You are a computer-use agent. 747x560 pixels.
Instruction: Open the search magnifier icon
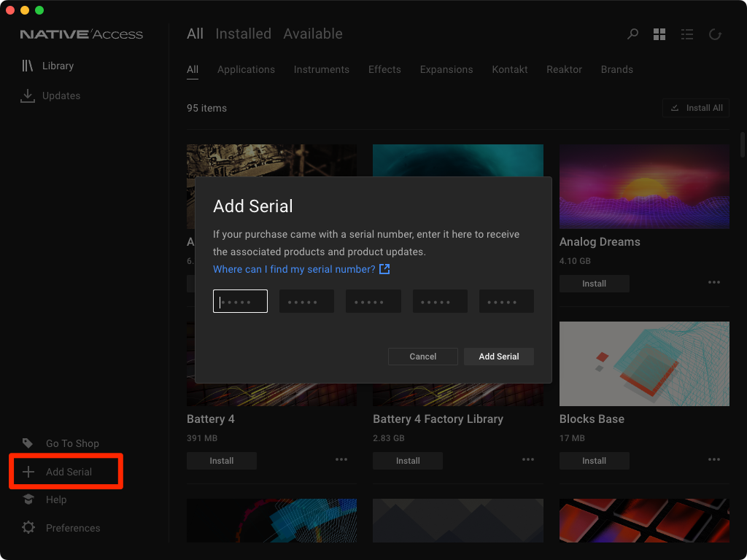point(632,34)
